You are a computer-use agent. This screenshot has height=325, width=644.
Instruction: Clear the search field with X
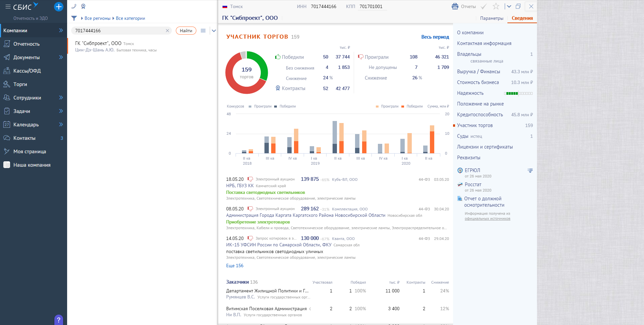[167, 31]
